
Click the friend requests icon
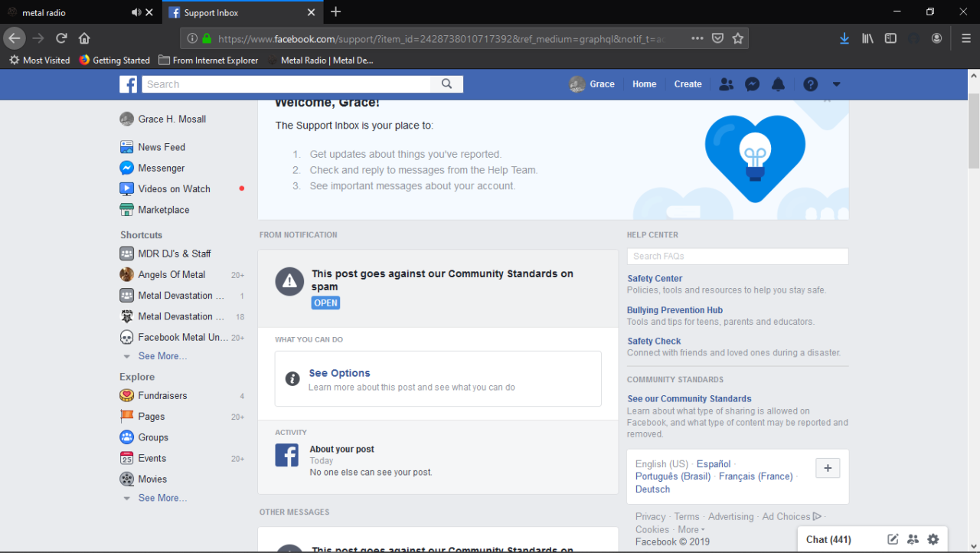coord(726,84)
